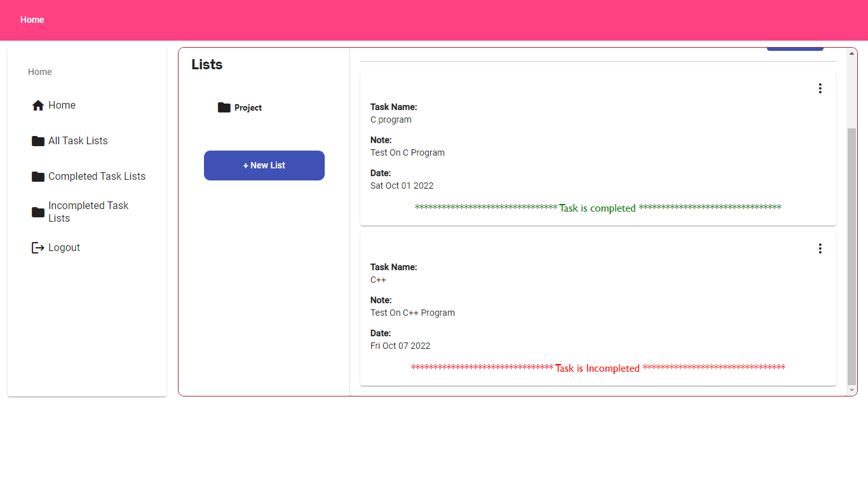Select the All Task Lists folder icon
This screenshot has width=868, height=488.
coord(37,140)
